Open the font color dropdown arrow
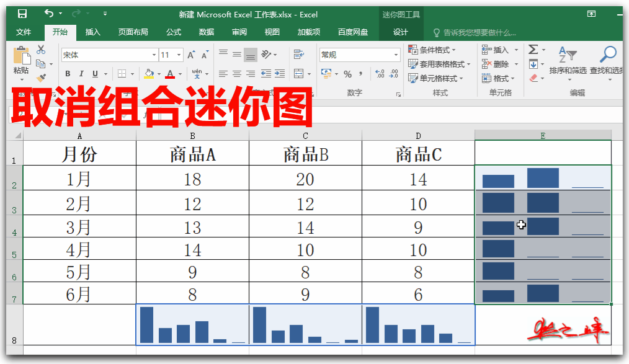Screen dimensions: 629x364 click(x=180, y=74)
